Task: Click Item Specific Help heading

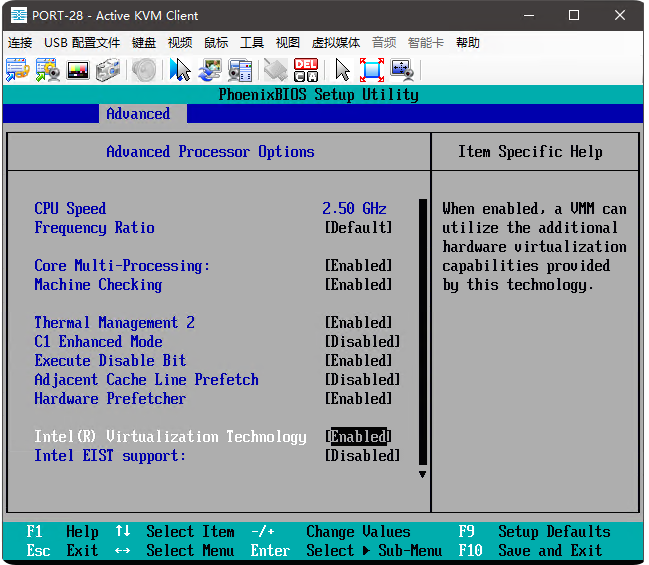Action: tap(530, 152)
